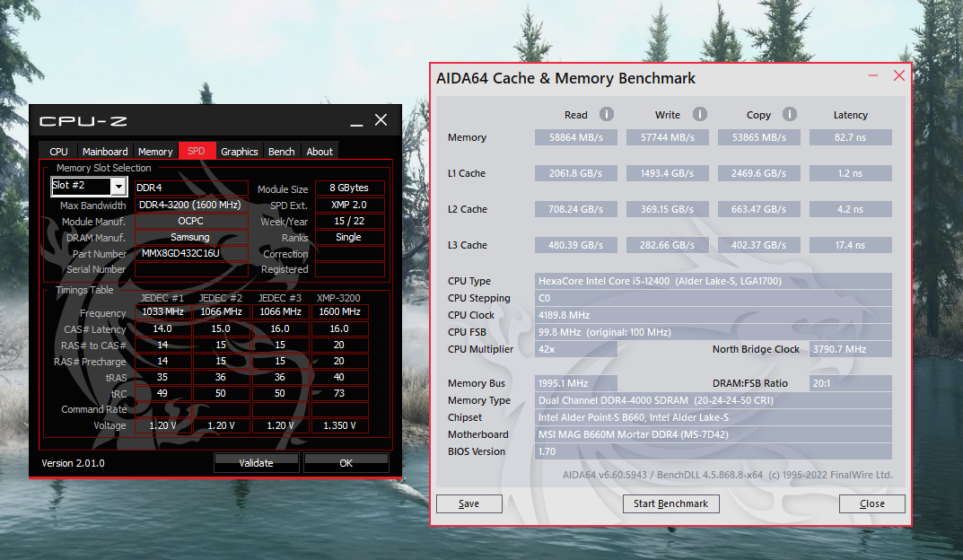Click the North Bridge Clock value 3790.7 MHz
The height and width of the screenshot is (560, 963).
851,349
